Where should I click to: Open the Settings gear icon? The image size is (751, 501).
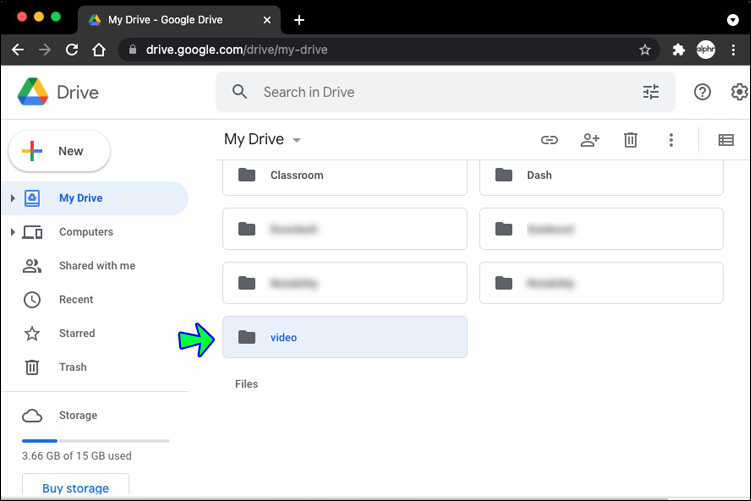point(739,92)
